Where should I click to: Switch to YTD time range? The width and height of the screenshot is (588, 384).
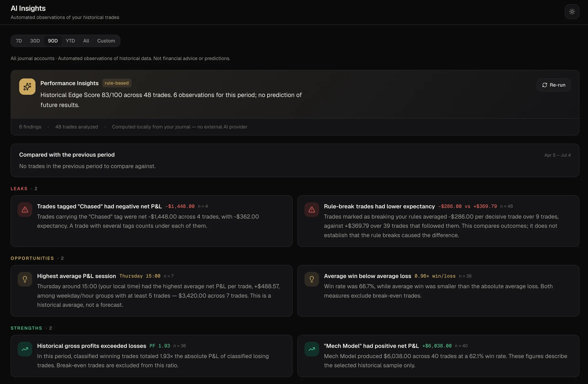70,41
